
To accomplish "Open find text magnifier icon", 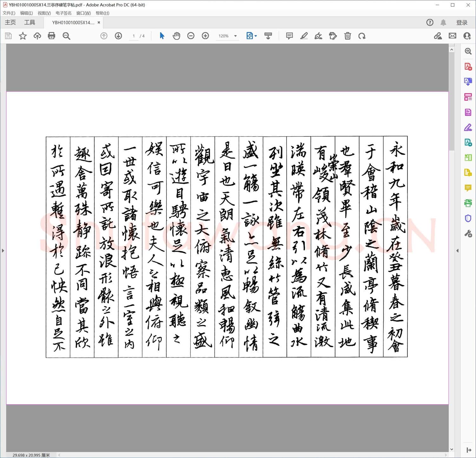I will point(66,36).
